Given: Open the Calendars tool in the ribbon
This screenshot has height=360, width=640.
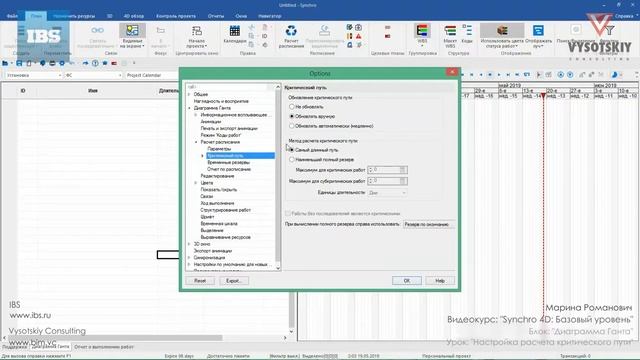Looking at the screenshot, I should click(x=235, y=34).
